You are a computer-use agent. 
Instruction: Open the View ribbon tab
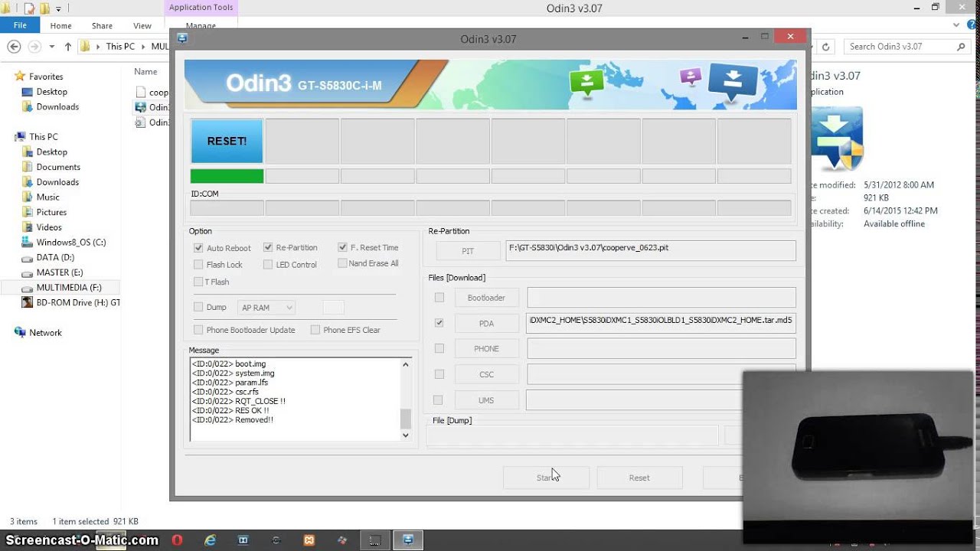pos(142,26)
